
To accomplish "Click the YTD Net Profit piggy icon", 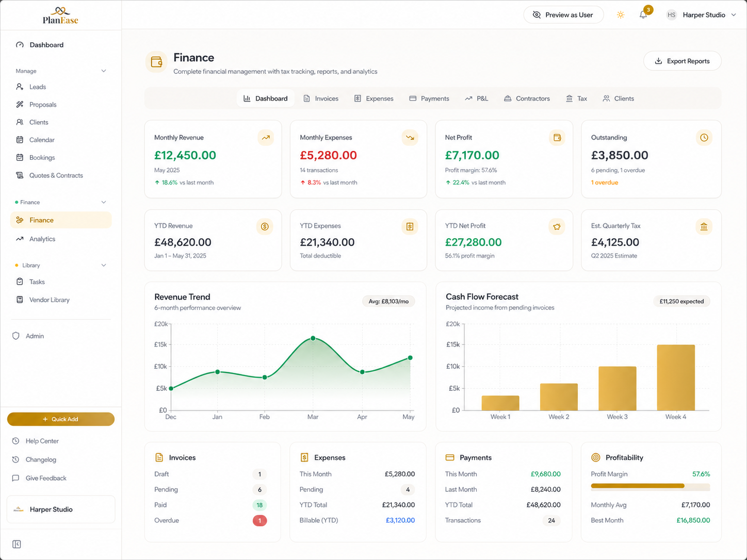I will coord(557,226).
